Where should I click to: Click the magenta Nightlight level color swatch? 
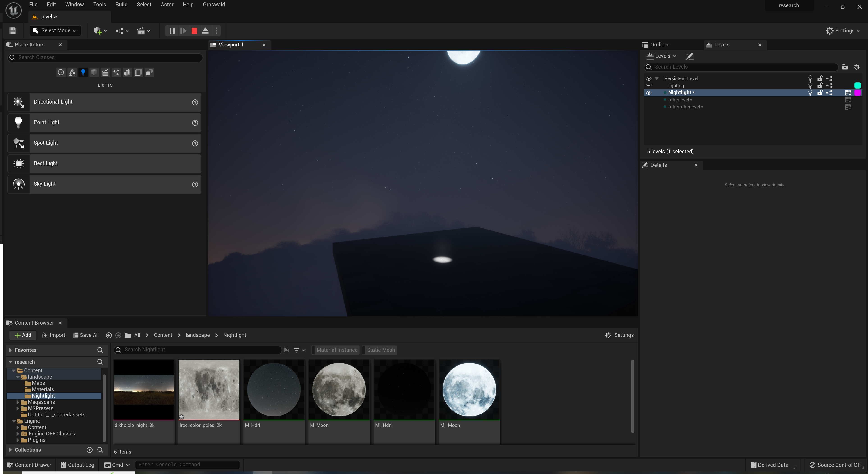click(858, 93)
